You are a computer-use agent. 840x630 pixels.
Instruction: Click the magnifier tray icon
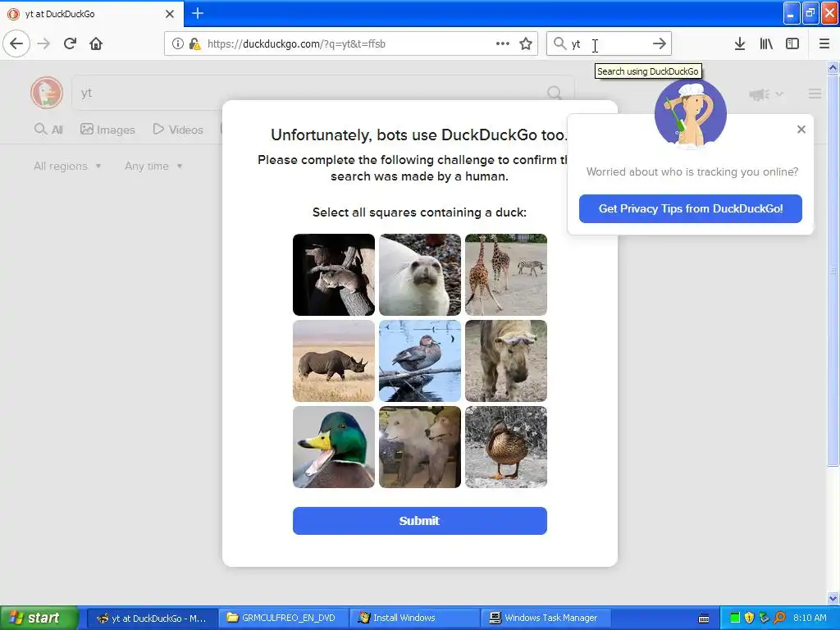tap(779, 618)
